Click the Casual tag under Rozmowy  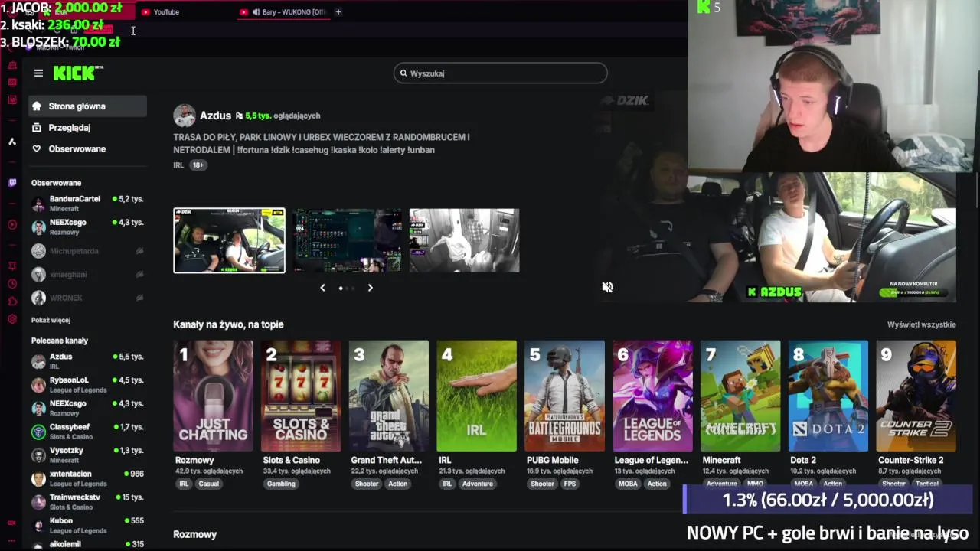pos(208,484)
